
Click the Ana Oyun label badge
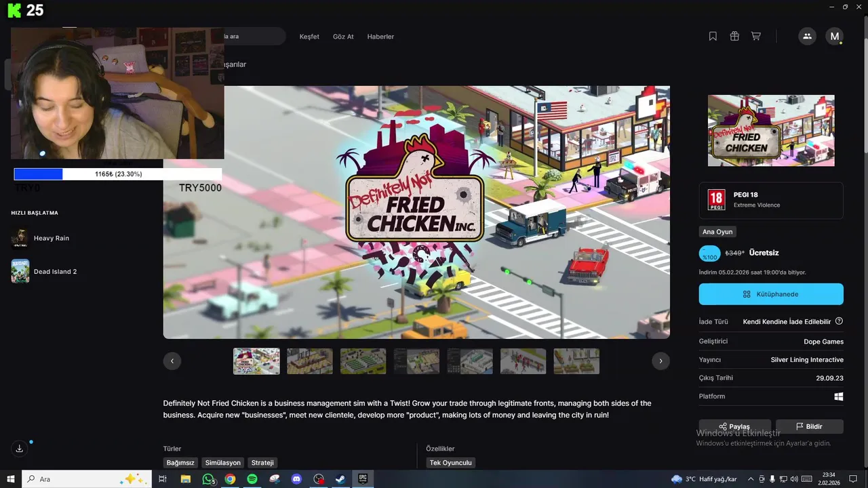(717, 232)
